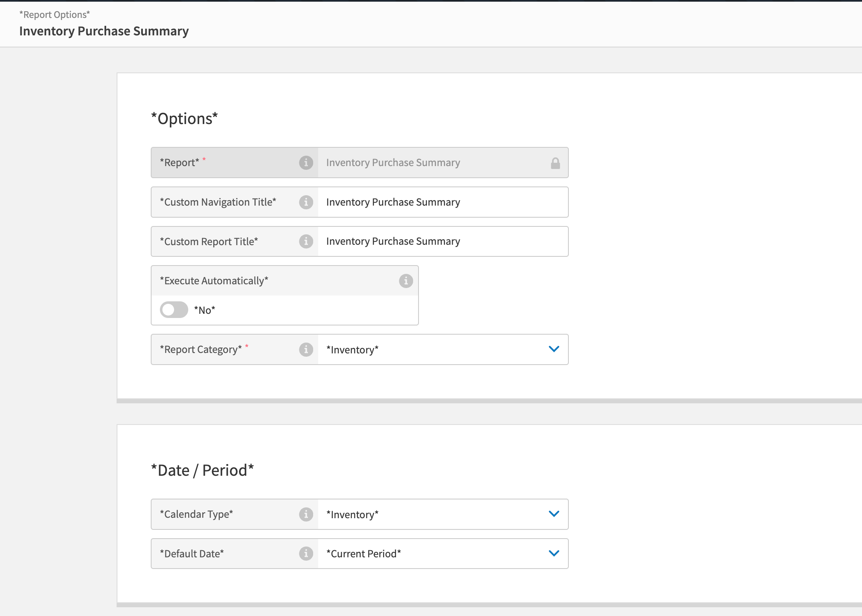Image resolution: width=862 pixels, height=616 pixels.
Task: Click info icon for Report Category
Action: click(x=306, y=350)
